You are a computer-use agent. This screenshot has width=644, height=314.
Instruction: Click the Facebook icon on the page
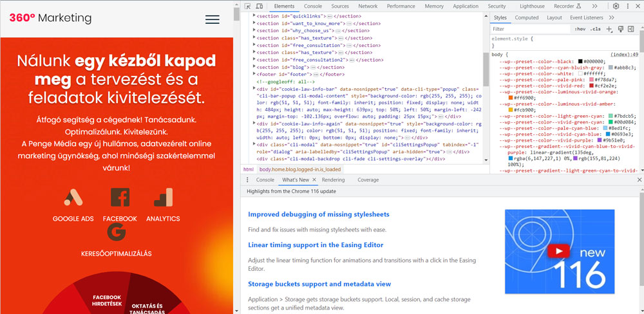(120, 197)
